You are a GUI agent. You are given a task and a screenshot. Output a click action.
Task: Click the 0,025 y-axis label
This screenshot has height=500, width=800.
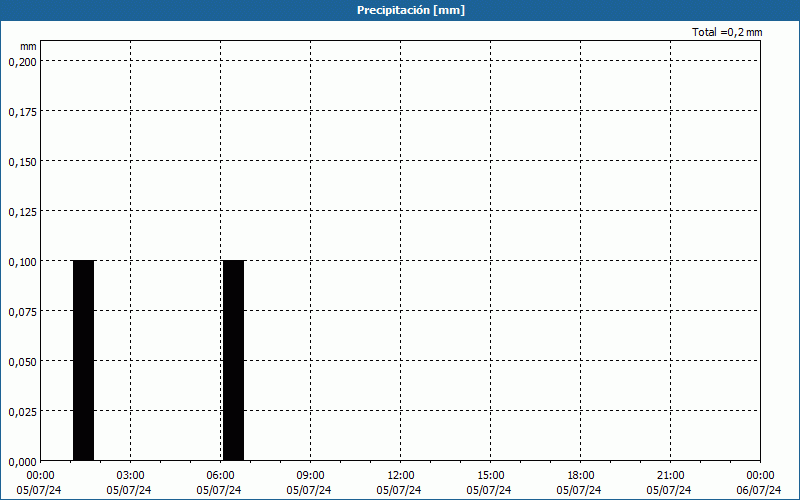pos(22,411)
